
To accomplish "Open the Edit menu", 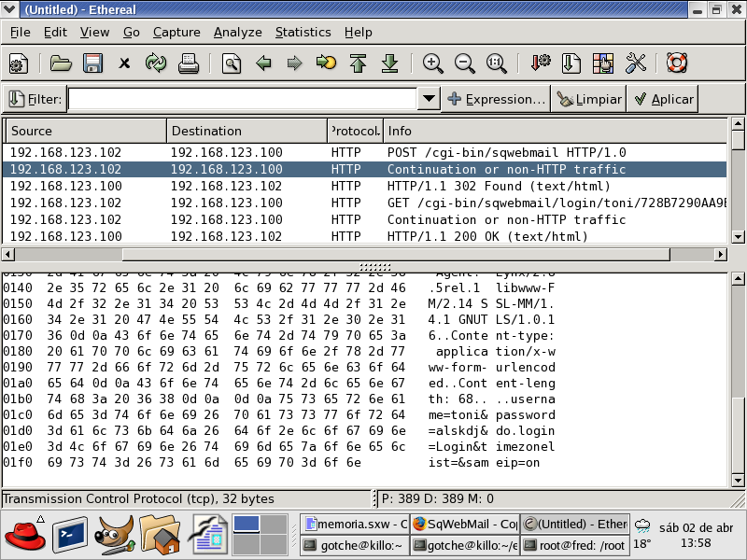I will coord(55,32).
